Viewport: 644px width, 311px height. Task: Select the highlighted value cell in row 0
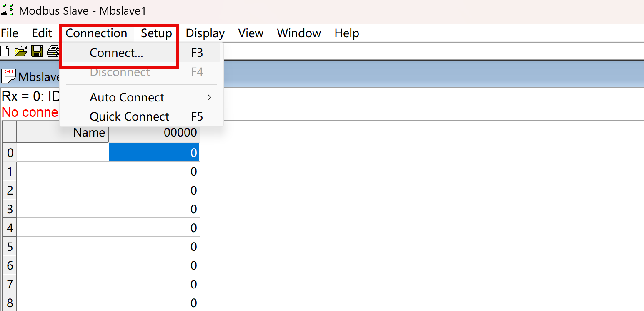154,152
